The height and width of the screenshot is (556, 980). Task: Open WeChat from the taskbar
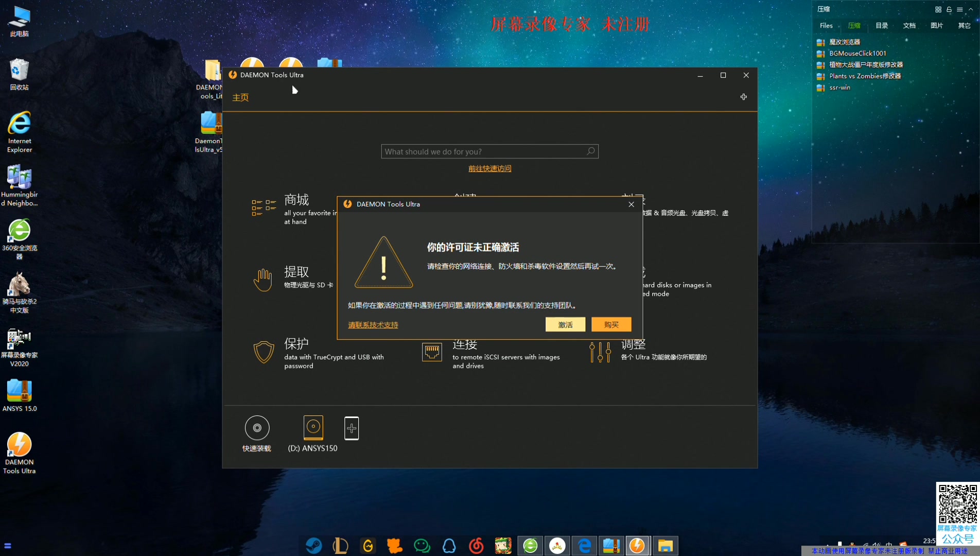422,545
